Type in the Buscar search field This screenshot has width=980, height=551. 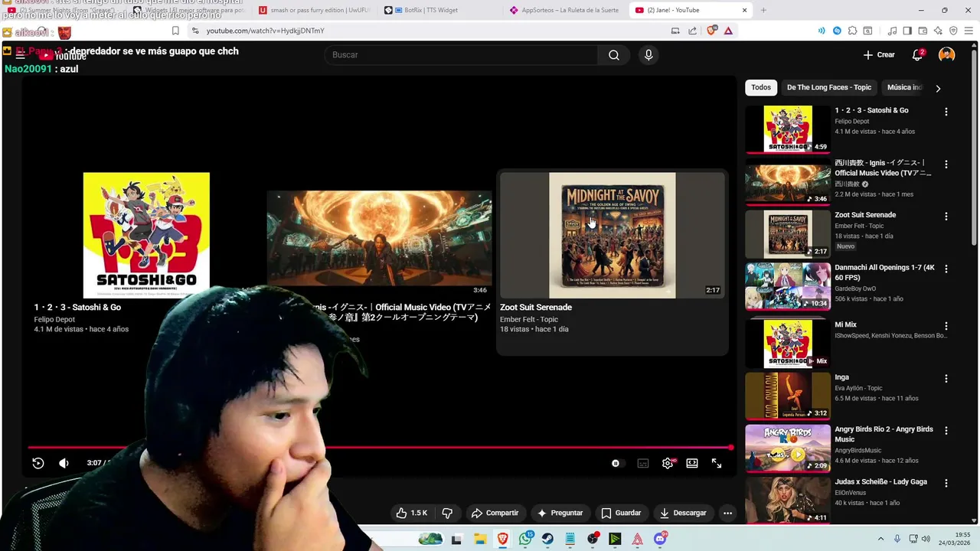(462, 55)
